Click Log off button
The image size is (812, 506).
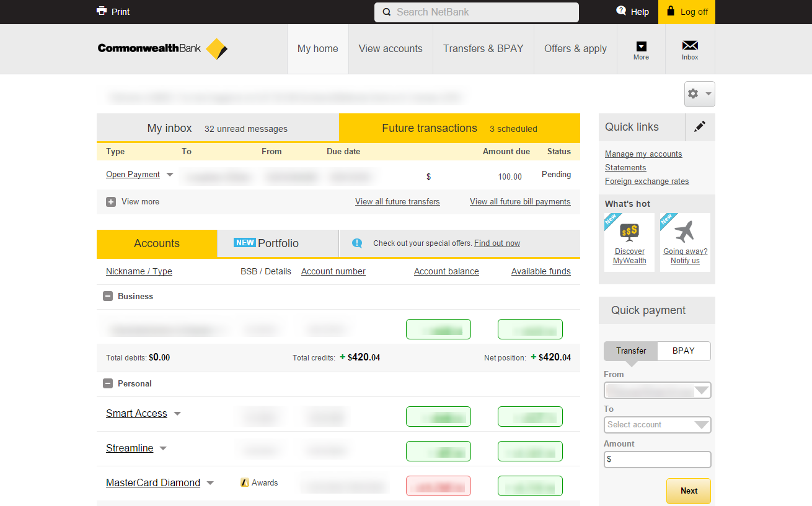[x=687, y=12]
